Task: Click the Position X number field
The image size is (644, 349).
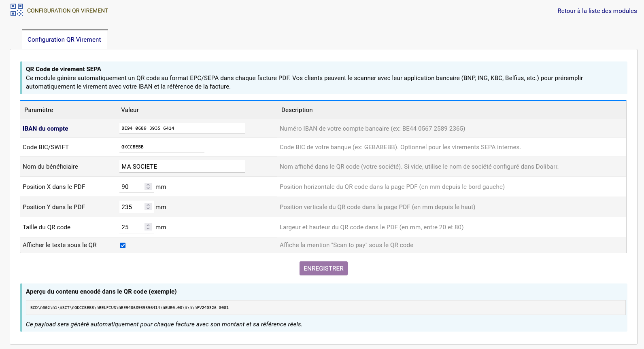Action: (x=132, y=187)
